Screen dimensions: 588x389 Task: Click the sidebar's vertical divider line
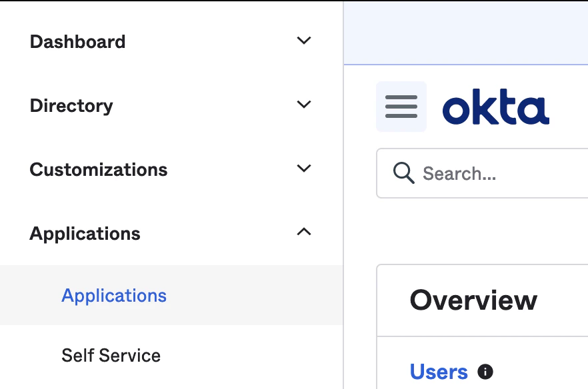343,195
